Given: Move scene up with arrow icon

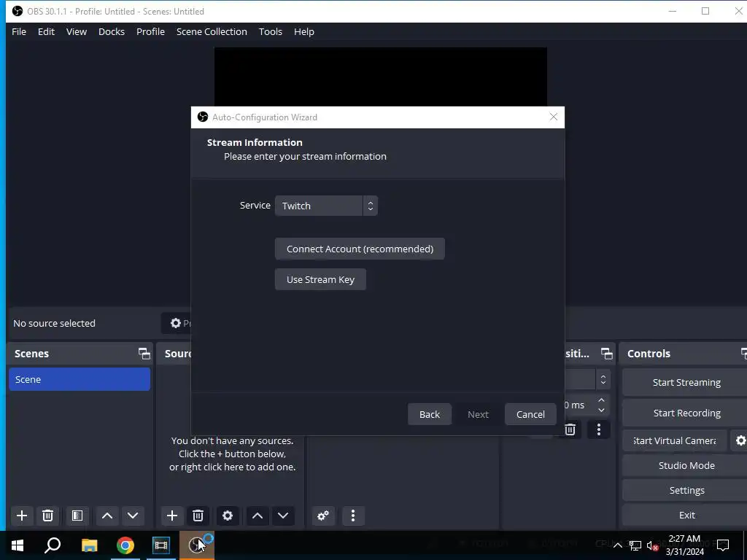Looking at the screenshot, I should tap(107, 516).
